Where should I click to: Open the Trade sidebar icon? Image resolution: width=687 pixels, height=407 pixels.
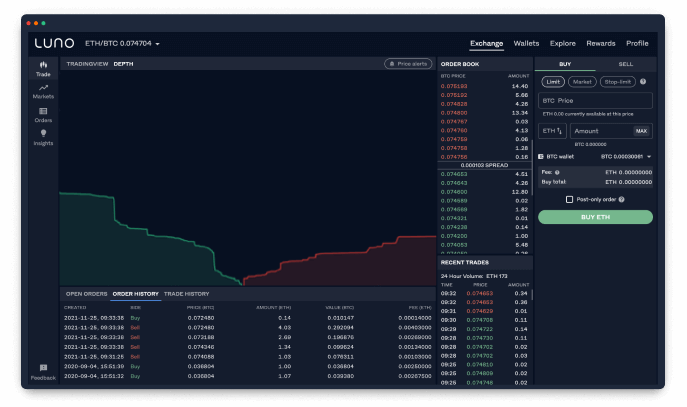43,69
